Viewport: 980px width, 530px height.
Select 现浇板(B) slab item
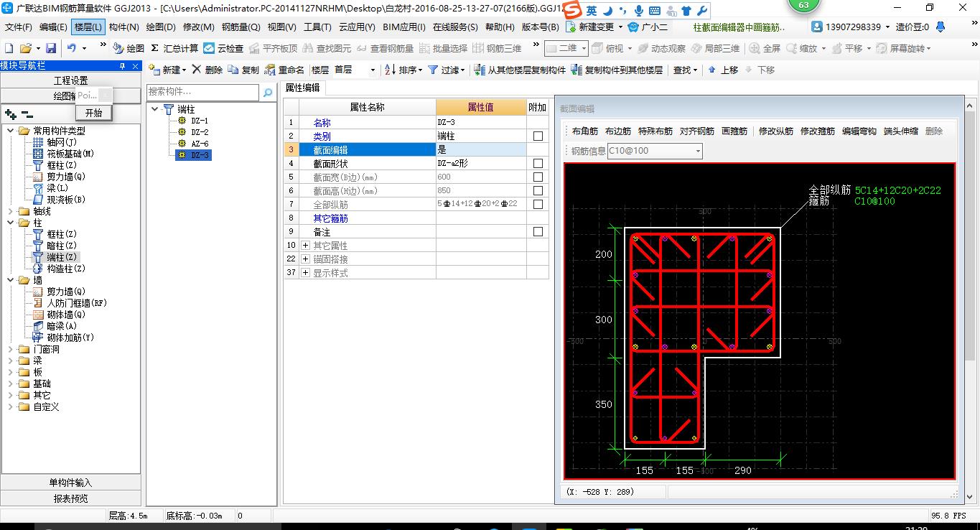(66, 200)
